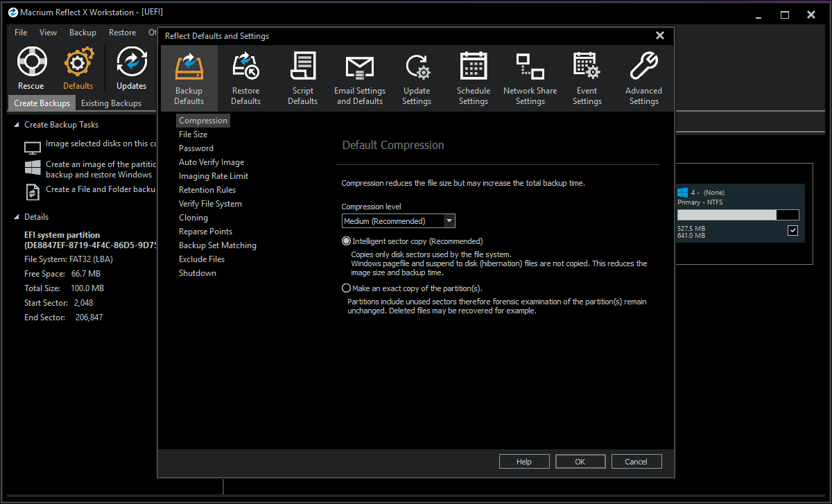This screenshot has height=504, width=832.
Task: Select Password in the settings list
Action: coord(196,148)
